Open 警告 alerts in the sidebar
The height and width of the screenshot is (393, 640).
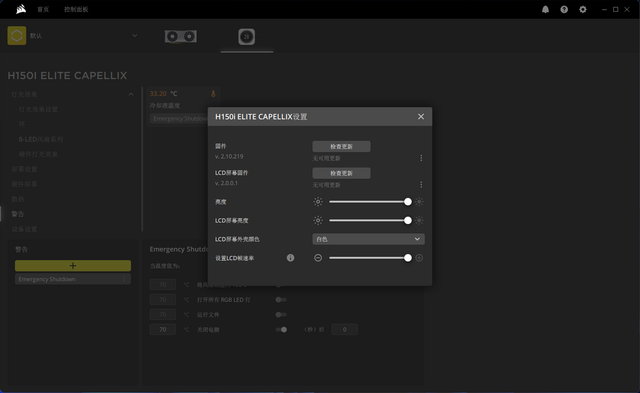pos(18,214)
